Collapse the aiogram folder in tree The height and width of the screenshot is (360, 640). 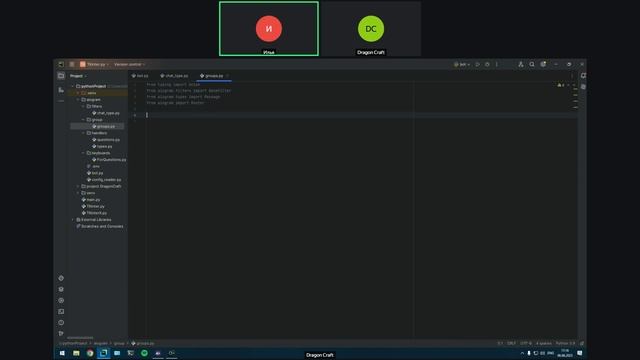pyautogui.click(x=78, y=100)
